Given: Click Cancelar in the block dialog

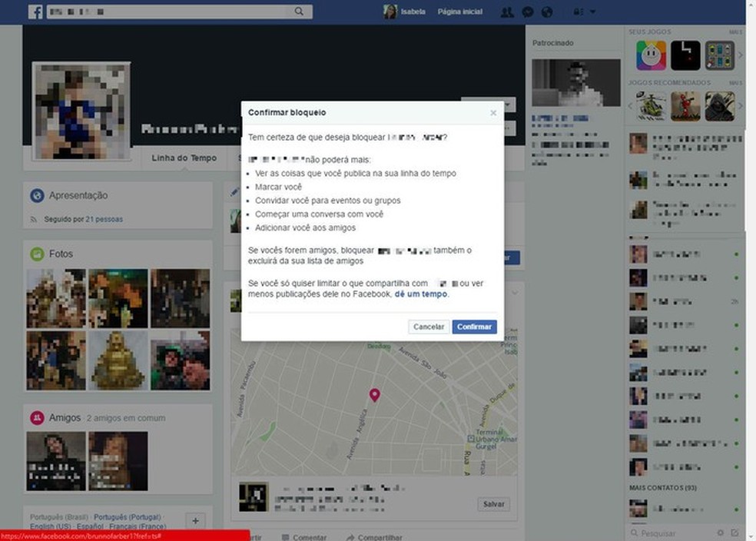Looking at the screenshot, I should point(428,327).
